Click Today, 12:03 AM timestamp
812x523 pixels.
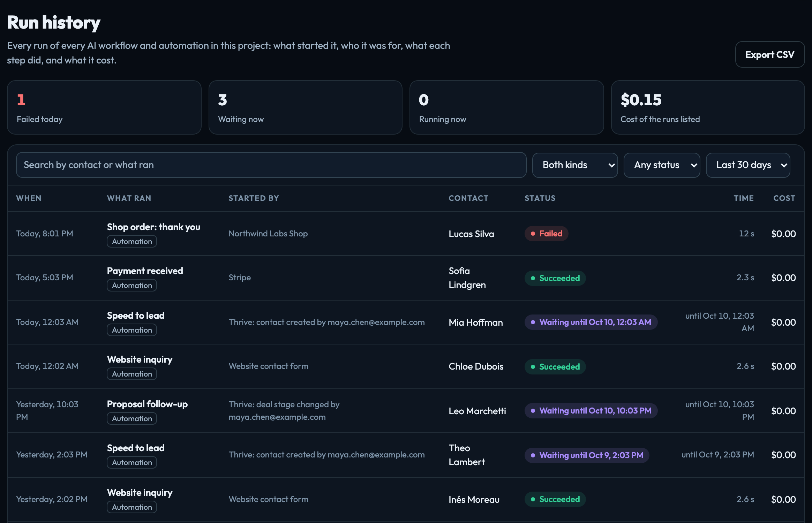click(x=47, y=322)
